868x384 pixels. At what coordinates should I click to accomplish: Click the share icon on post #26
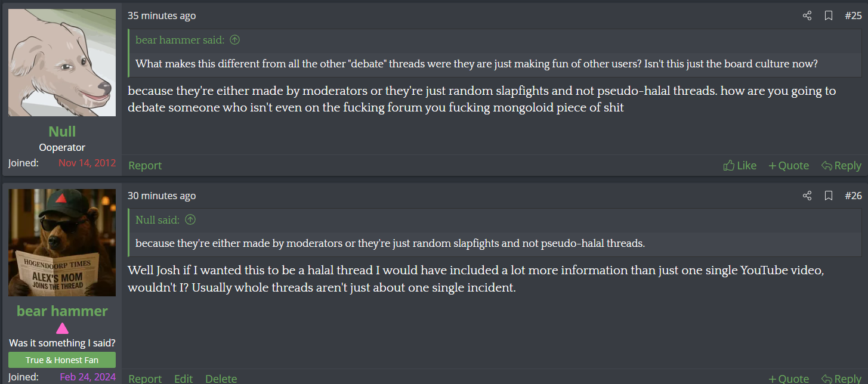807,196
